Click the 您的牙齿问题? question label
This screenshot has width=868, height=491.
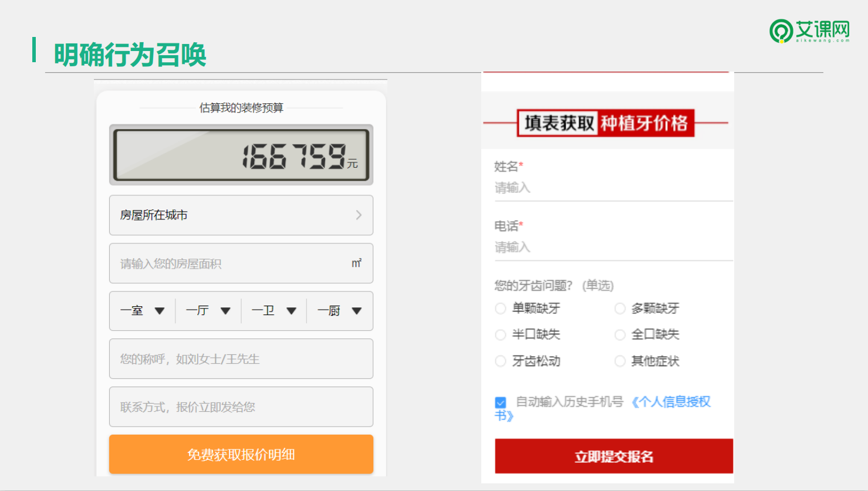pos(533,286)
